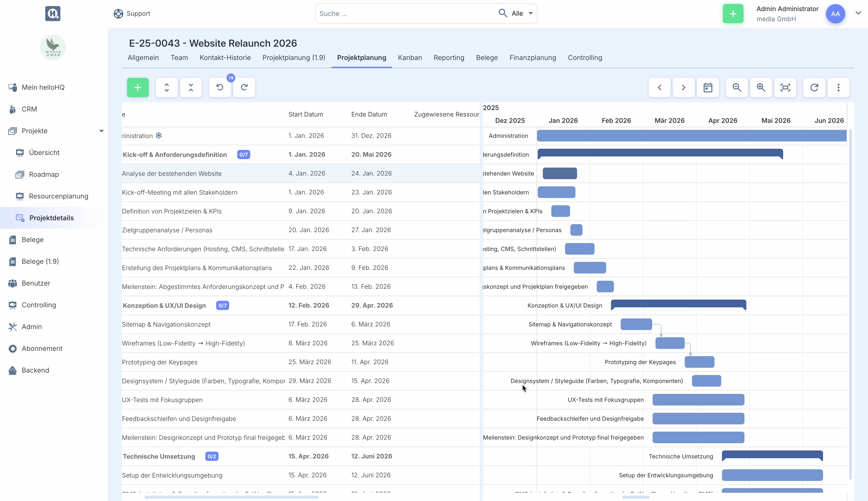Undo last change with undo icon
Image resolution: width=868 pixels, height=501 pixels.
220,87
